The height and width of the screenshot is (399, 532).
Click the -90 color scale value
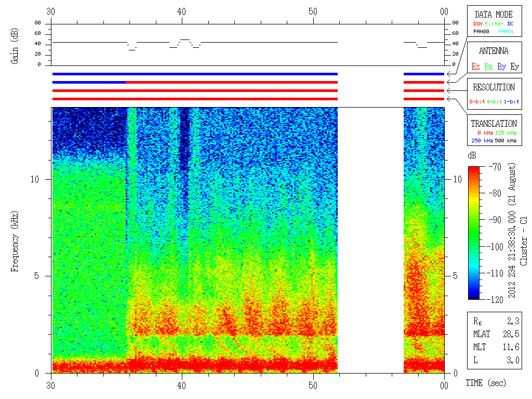pyautogui.click(x=495, y=220)
